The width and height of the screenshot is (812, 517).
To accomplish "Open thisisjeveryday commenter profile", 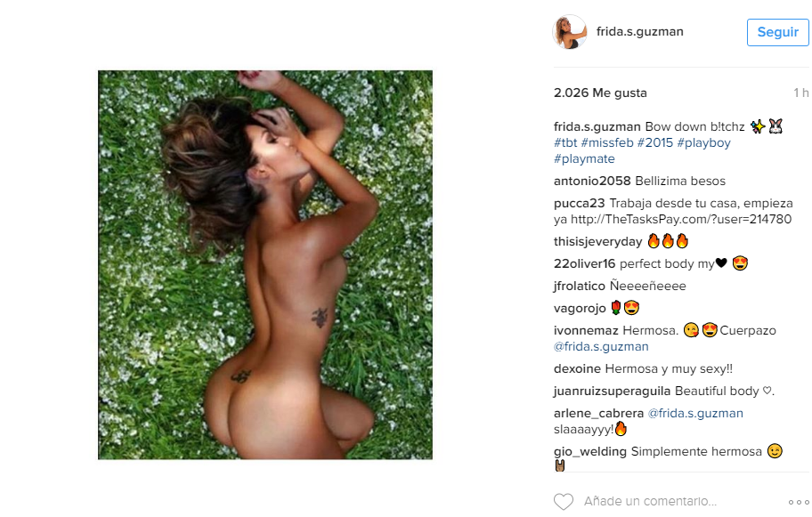I will (597, 242).
